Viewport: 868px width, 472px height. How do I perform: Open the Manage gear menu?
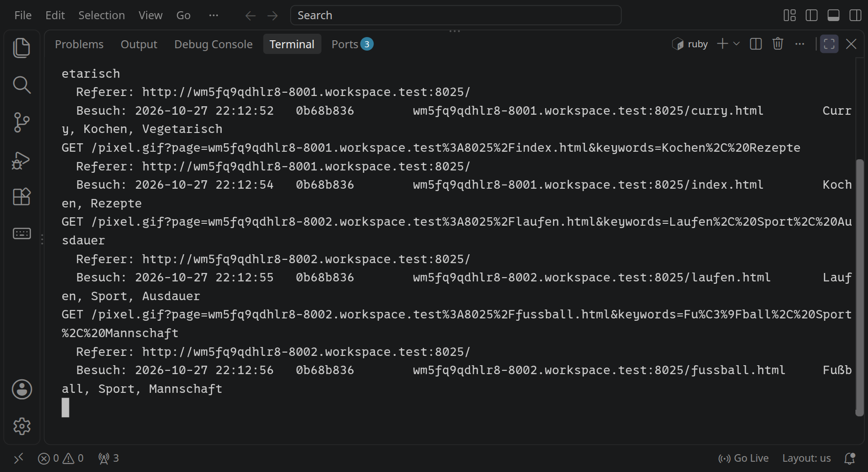coord(22,426)
